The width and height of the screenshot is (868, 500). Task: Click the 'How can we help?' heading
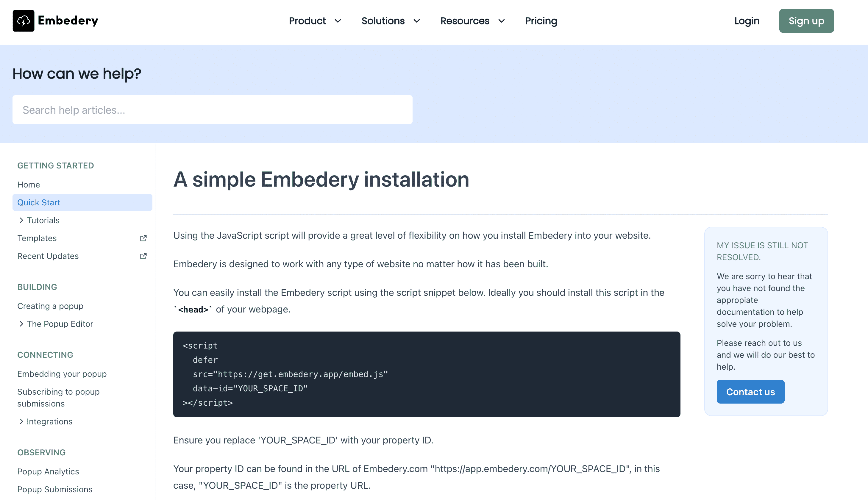tap(77, 74)
